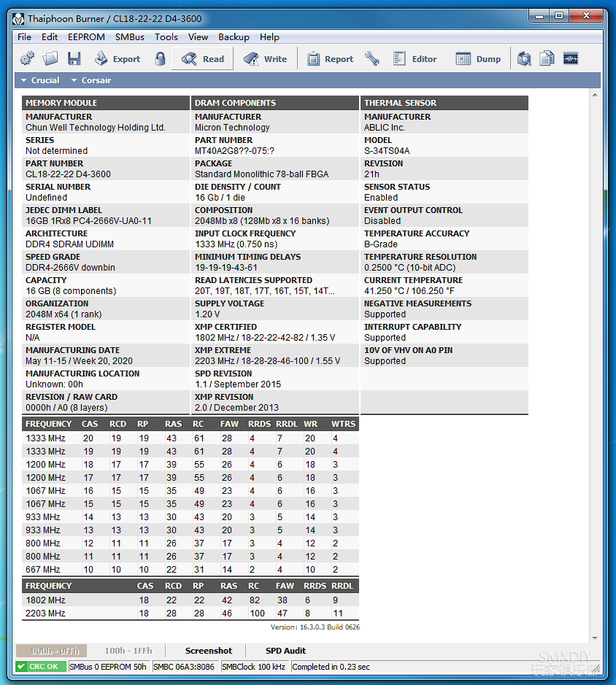The image size is (616, 685).
Task: Select XMP Extreme '2203 MHz / 18-28-28-46-100 / 1.55 V'
Action: coord(268,361)
